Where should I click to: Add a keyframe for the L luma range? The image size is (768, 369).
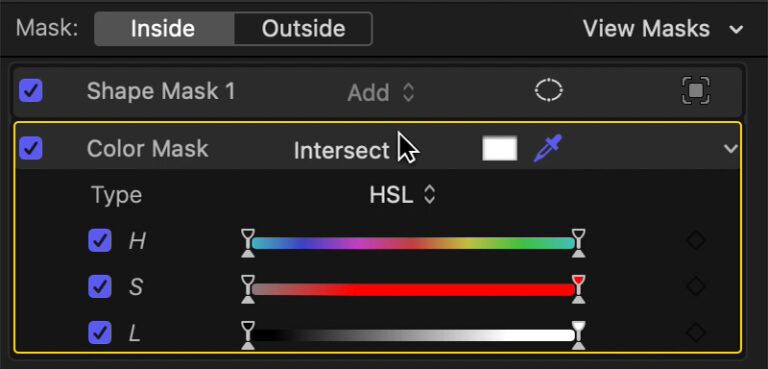click(696, 333)
